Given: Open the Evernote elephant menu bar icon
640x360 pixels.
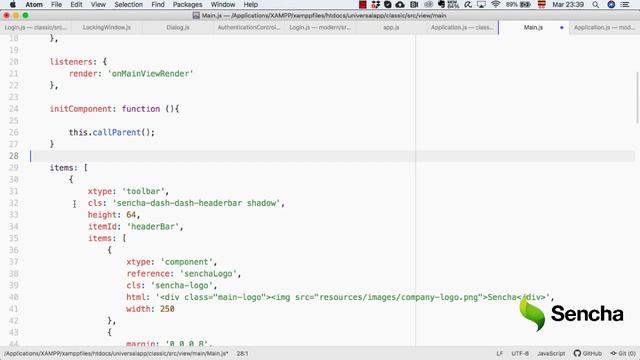Looking at the screenshot, I should pos(441,4).
